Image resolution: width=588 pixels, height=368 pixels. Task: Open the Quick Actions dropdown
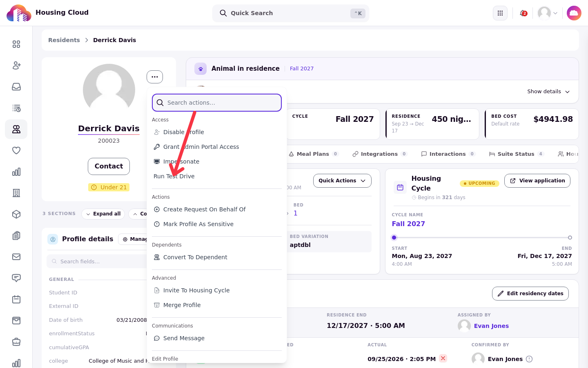(342, 181)
